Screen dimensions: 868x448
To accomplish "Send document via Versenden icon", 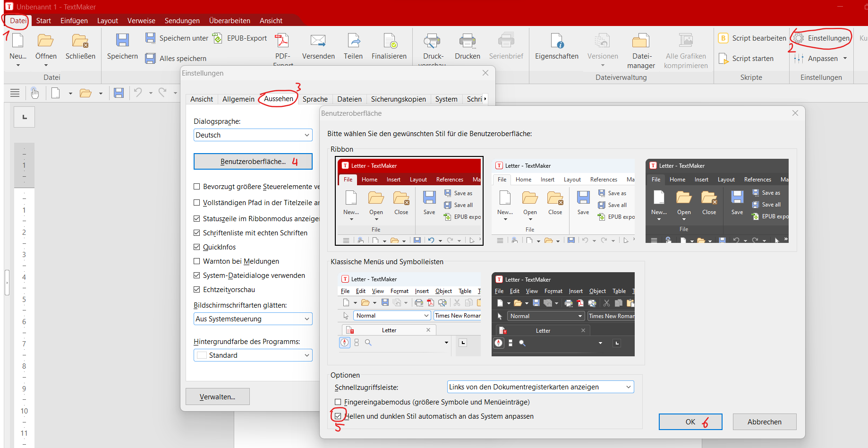I will [318, 41].
